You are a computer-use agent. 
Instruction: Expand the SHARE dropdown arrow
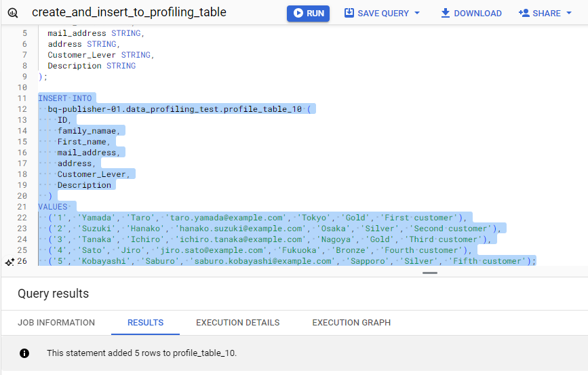(x=569, y=13)
